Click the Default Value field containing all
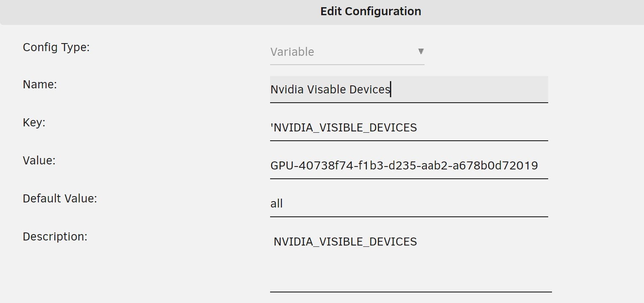 point(409,204)
